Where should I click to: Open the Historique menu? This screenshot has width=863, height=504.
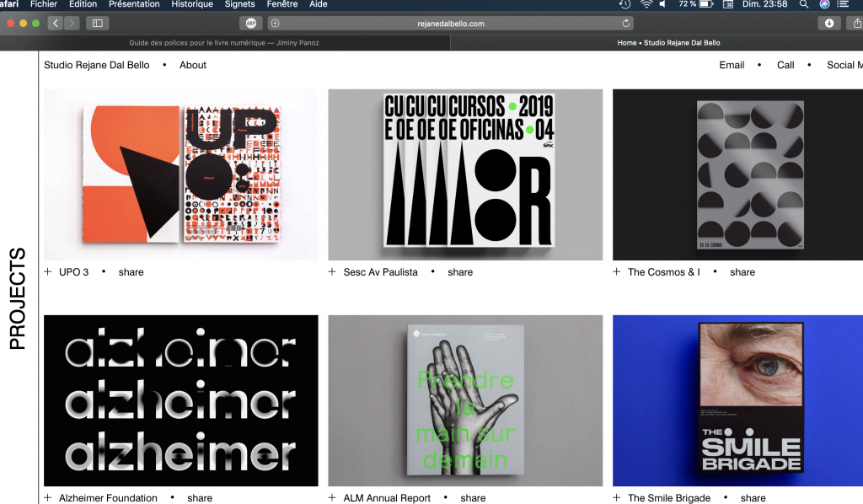(192, 4)
